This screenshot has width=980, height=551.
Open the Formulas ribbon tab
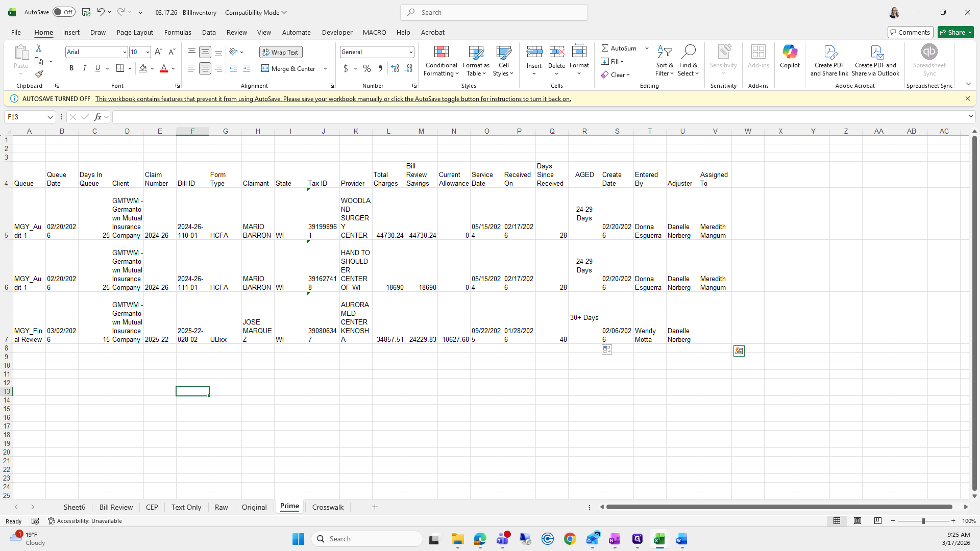(178, 32)
